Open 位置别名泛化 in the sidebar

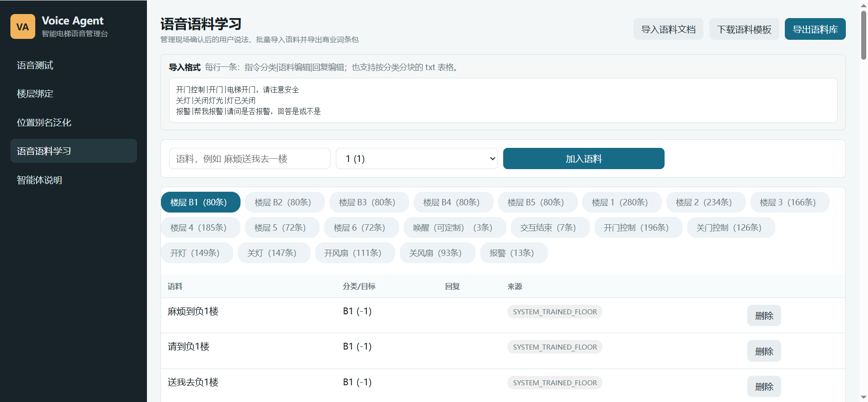coord(74,123)
